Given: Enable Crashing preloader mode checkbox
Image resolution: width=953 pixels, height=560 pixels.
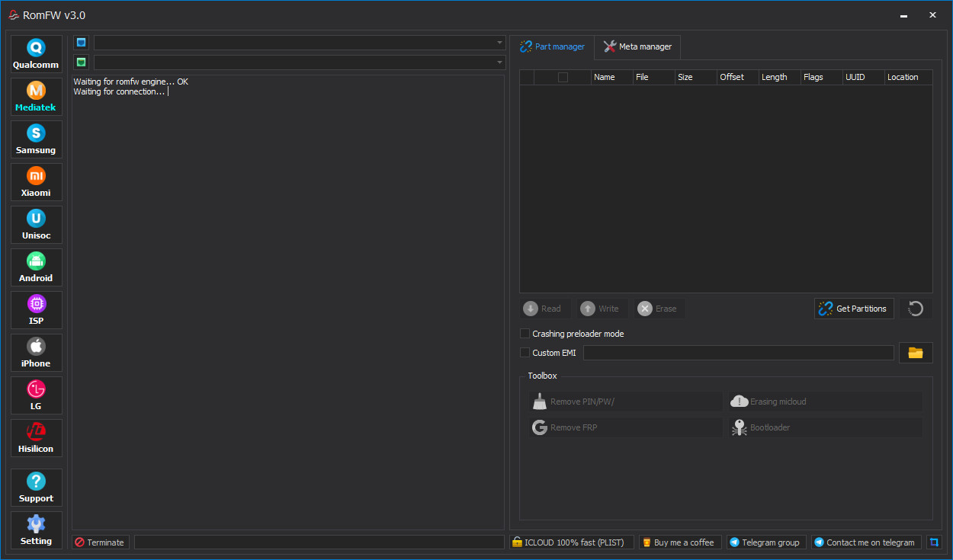Looking at the screenshot, I should (x=525, y=334).
